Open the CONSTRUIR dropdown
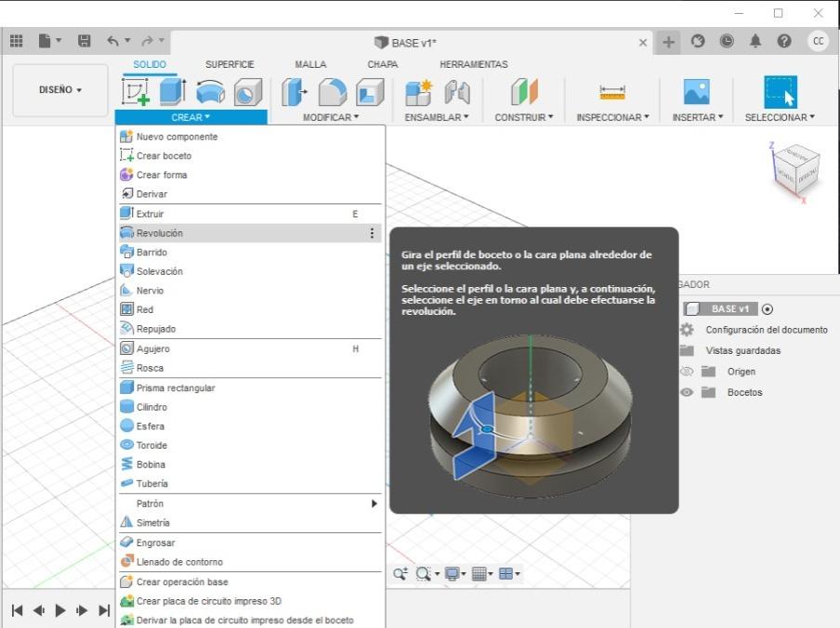Screen dimensions: 840x628 click(x=524, y=117)
